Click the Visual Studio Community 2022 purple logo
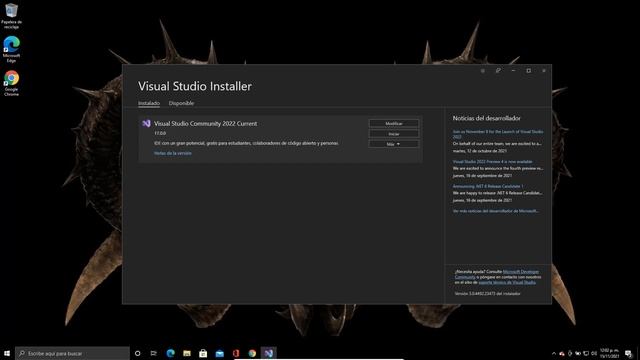 [146, 123]
